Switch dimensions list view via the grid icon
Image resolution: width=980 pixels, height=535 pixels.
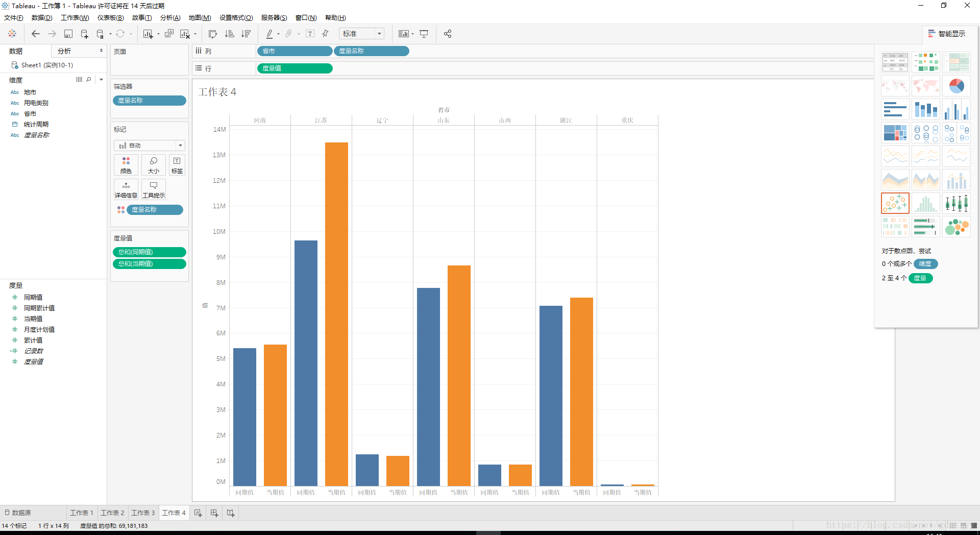pyautogui.click(x=79, y=80)
